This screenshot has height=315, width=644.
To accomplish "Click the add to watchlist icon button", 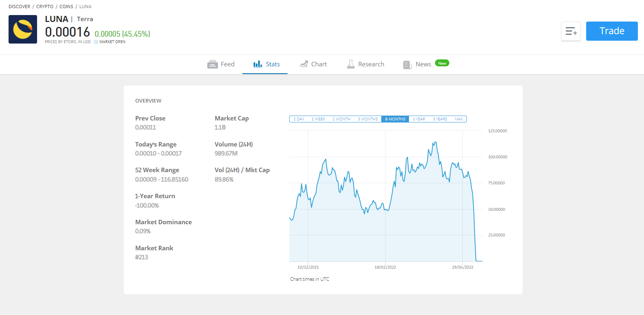I will pos(571,31).
